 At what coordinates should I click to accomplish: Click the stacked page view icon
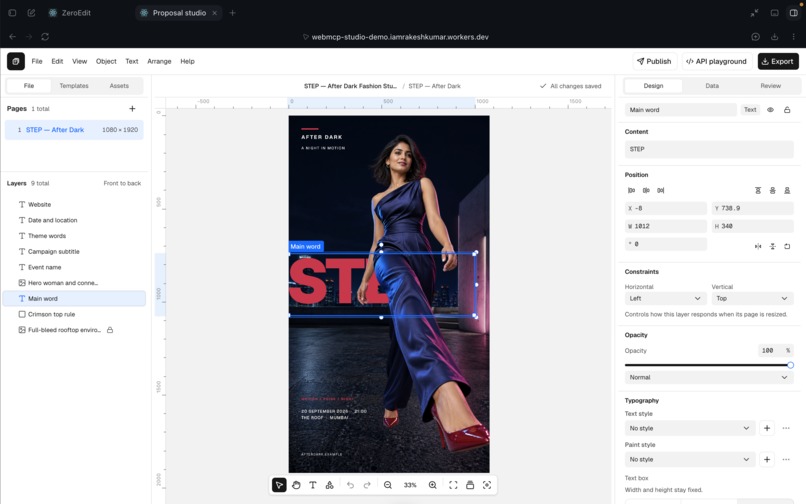[470, 485]
